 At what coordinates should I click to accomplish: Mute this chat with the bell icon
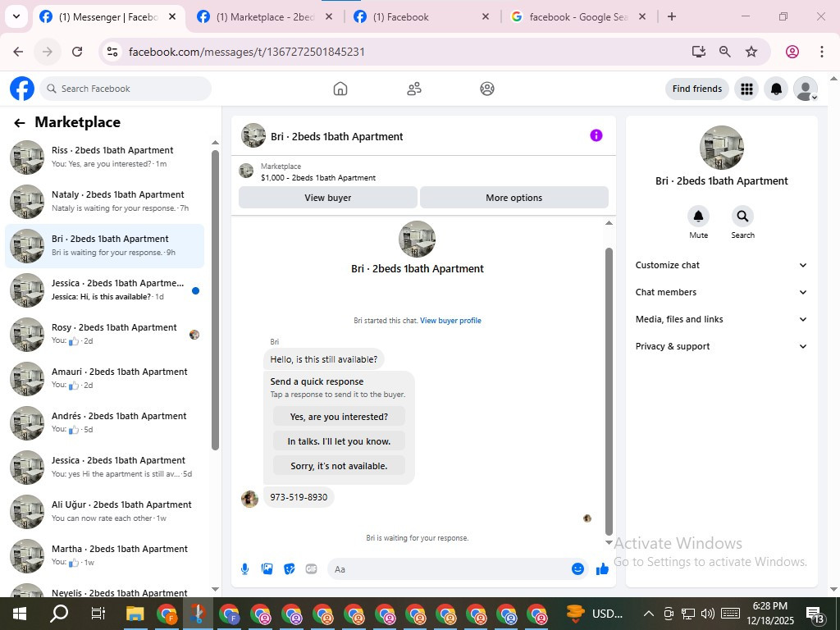tap(699, 217)
